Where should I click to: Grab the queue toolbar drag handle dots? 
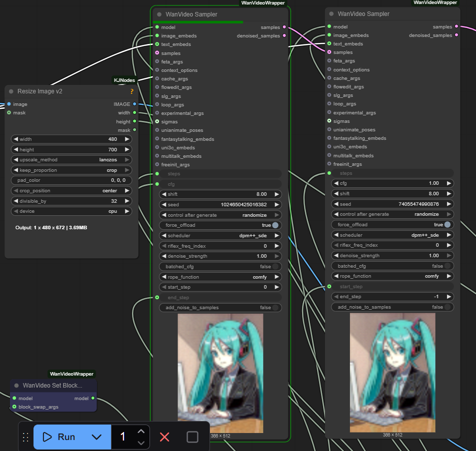point(26,437)
